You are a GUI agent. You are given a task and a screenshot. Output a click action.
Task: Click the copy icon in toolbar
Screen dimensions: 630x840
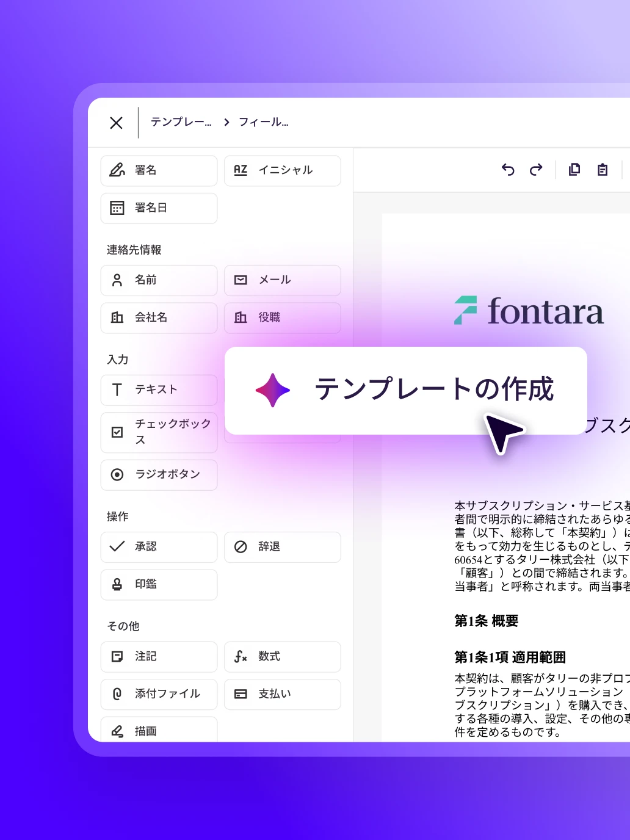tap(574, 170)
